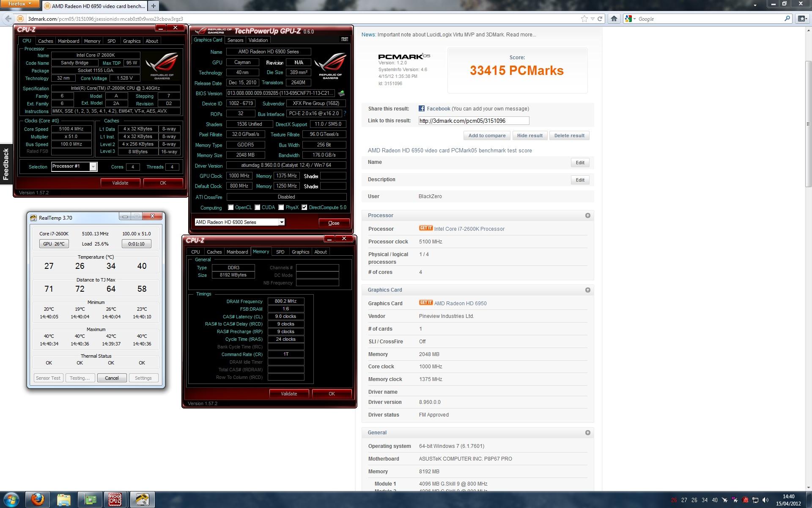Image resolution: width=812 pixels, height=508 pixels.
Task: Click GET IT badge next to Processor
Action: point(426,228)
